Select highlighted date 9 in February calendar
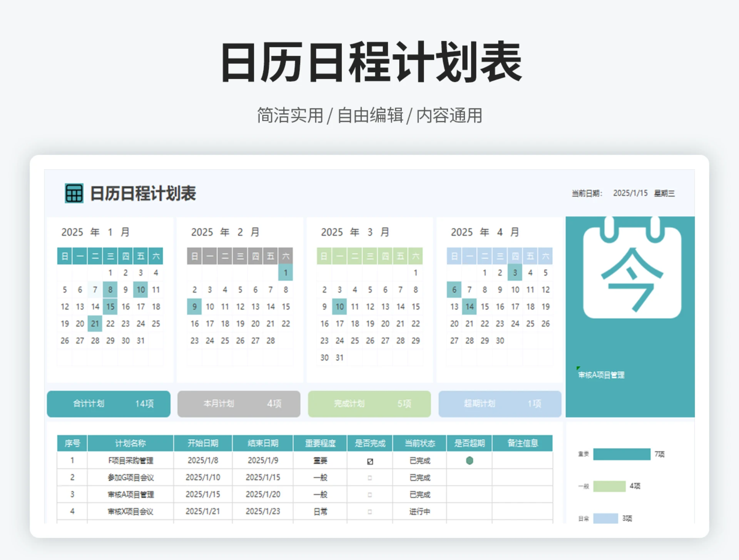This screenshot has width=739, height=560. (194, 307)
